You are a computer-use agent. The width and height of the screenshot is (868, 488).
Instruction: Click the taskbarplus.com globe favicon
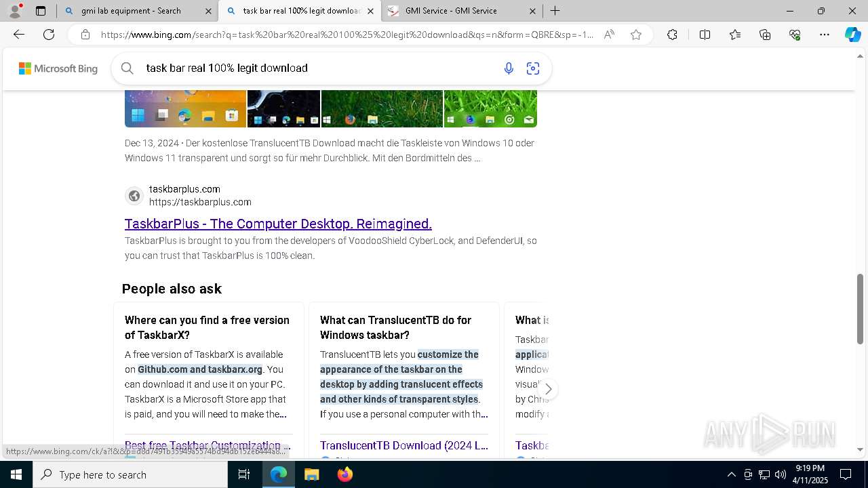pyautogui.click(x=134, y=196)
